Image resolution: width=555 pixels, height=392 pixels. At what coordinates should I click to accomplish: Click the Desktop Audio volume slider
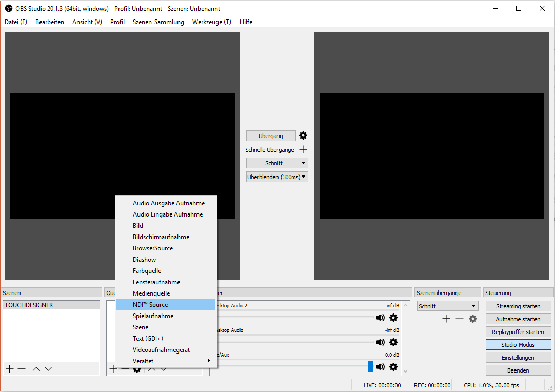295,342
